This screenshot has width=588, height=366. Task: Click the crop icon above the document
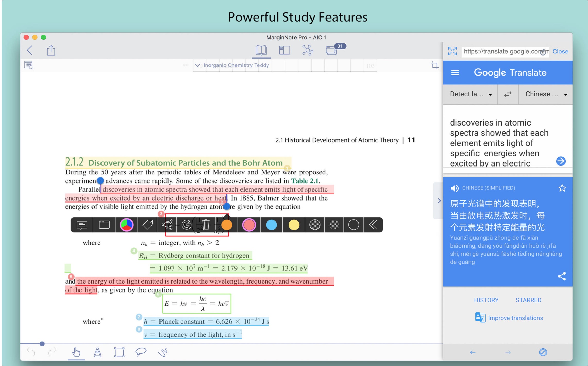click(434, 65)
